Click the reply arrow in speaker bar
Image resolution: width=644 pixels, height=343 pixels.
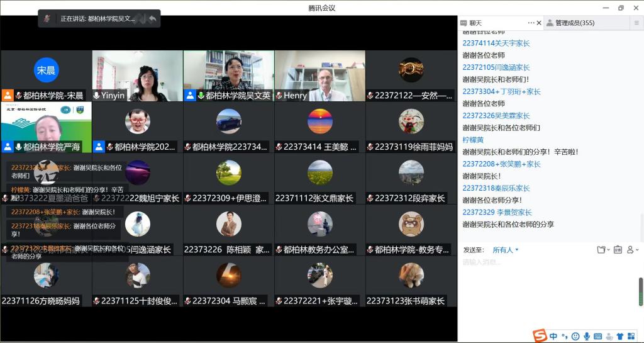[x=152, y=19]
